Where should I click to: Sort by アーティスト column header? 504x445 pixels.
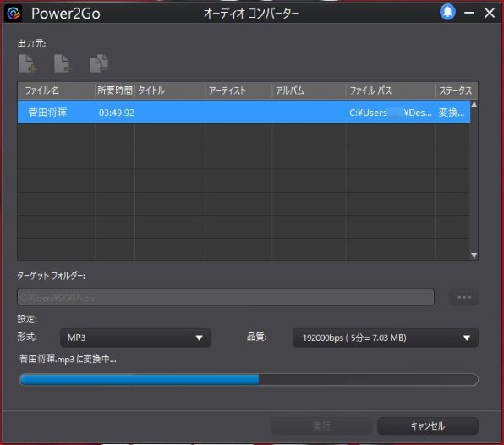pyautogui.click(x=238, y=91)
